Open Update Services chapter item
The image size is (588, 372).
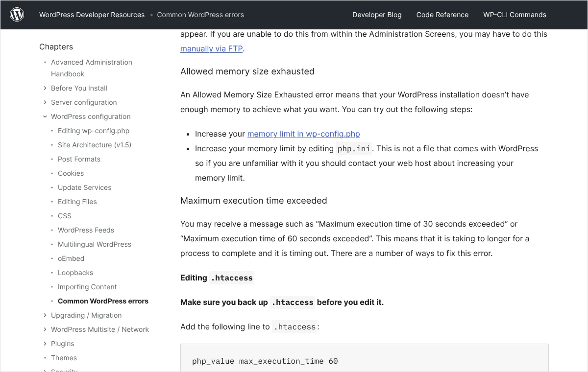point(84,187)
